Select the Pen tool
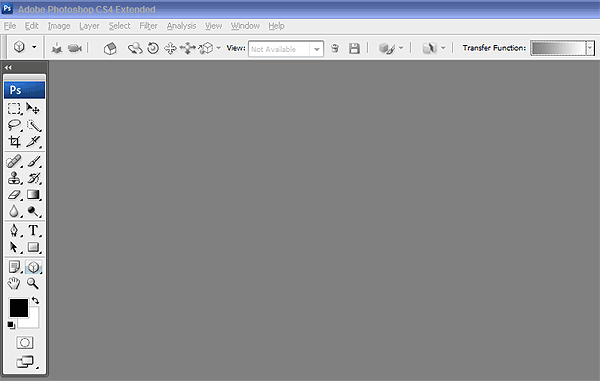The image size is (600, 381). 14,230
